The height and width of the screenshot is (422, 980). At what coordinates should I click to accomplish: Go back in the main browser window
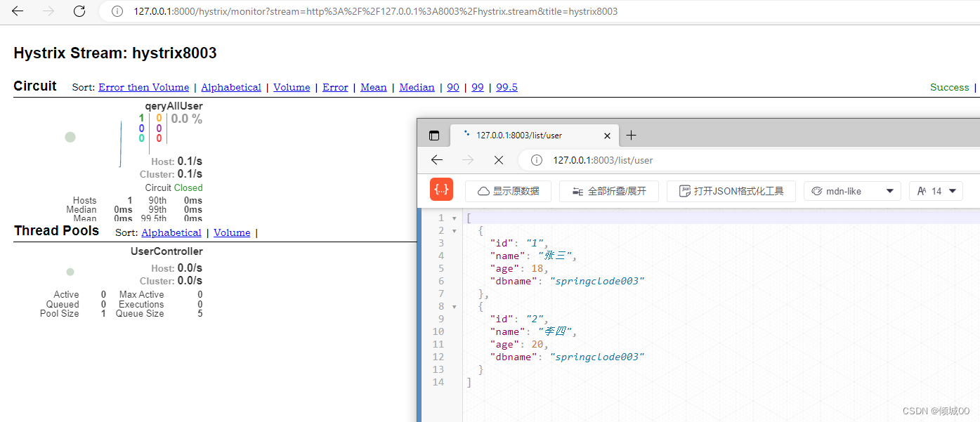coord(18,11)
